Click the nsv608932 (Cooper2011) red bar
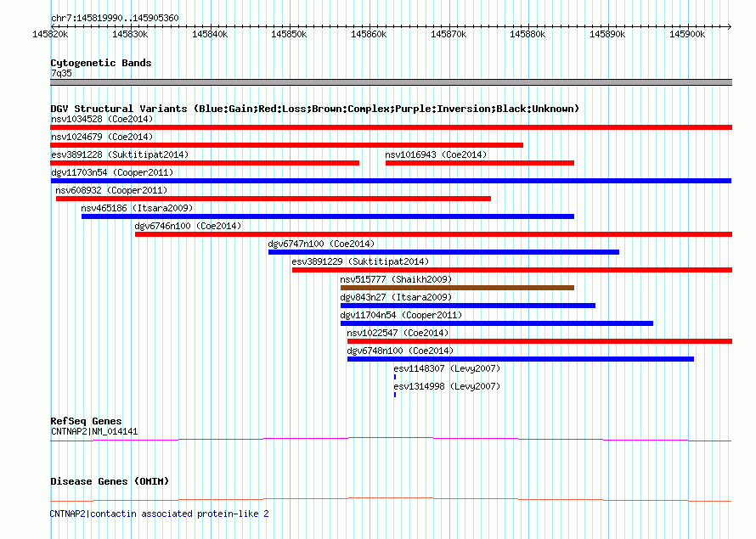 pyautogui.click(x=274, y=199)
